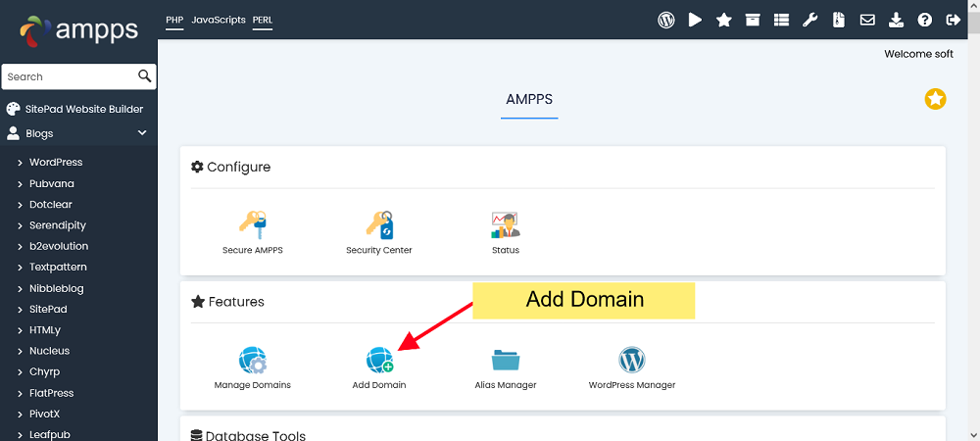Select the PERL scripts tab
This screenshot has height=441, width=980.
(x=263, y=20)
